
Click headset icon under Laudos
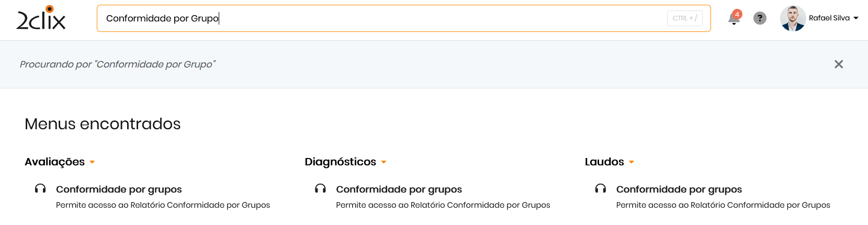coord(601,189)
